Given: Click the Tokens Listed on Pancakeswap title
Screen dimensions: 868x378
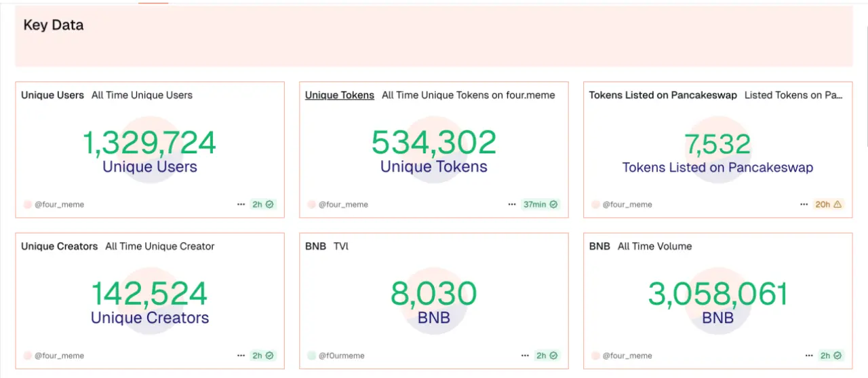Looking at the screenshot, I should point(663,95).
